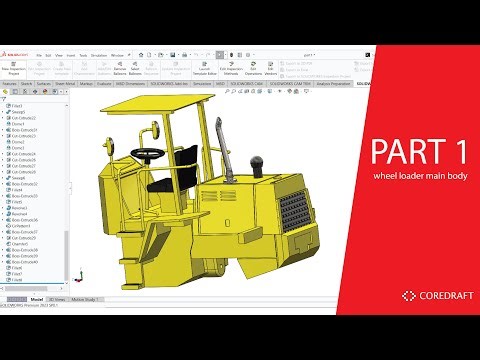480x360 pixels.
Task: Click Launch Template Editor button
Action: [x=205, y=68]
